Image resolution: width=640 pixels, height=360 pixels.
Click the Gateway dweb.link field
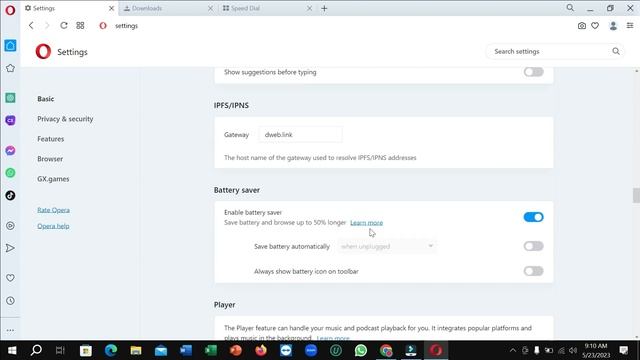point(300,134)
